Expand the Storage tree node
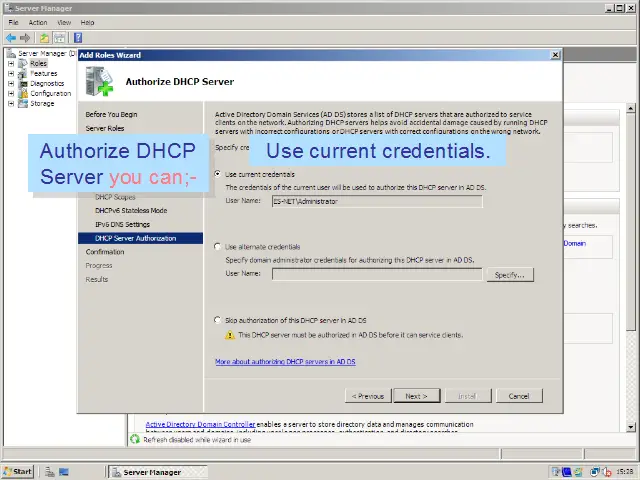Image resolution: width=640 pixels, height=480 pixels. point(11,104)
